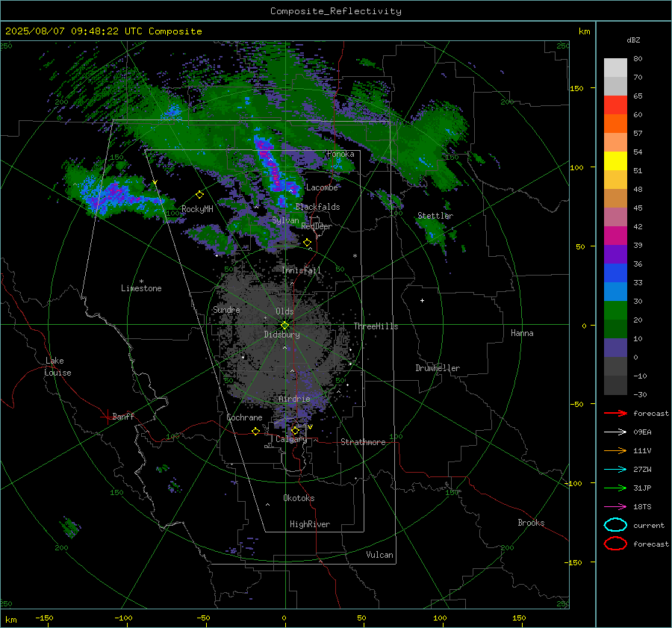The image size is (672, 628).
Task: Click the yellow diamond marker above RockyMH
Action: (199, 195)
